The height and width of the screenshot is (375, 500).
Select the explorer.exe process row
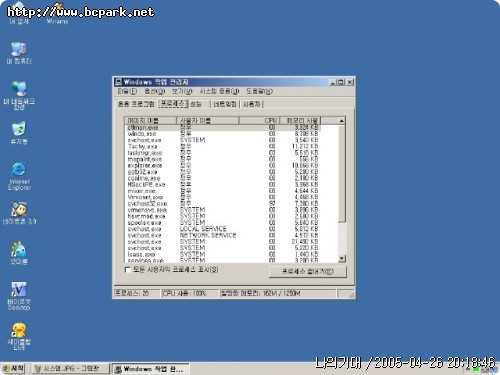[223, 166]
